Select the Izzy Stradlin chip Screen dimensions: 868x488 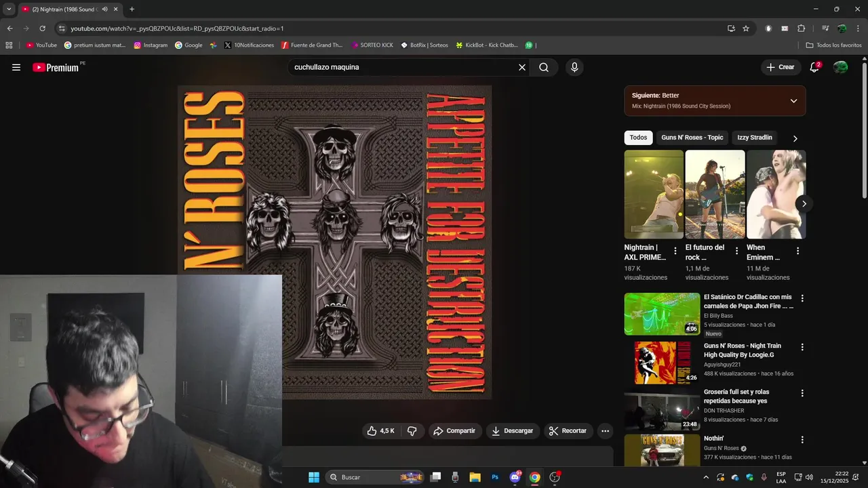point(755,138)
